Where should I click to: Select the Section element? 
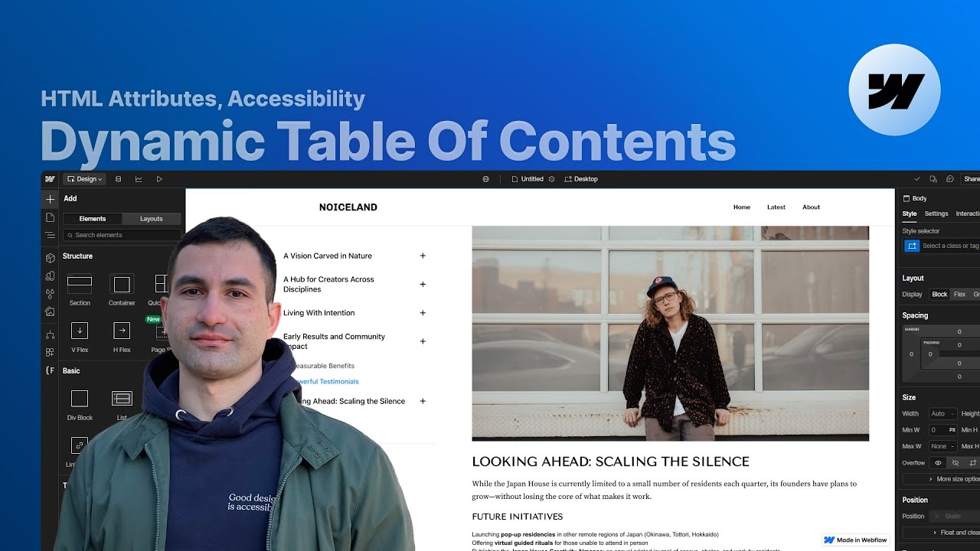(x=80, y=289)
